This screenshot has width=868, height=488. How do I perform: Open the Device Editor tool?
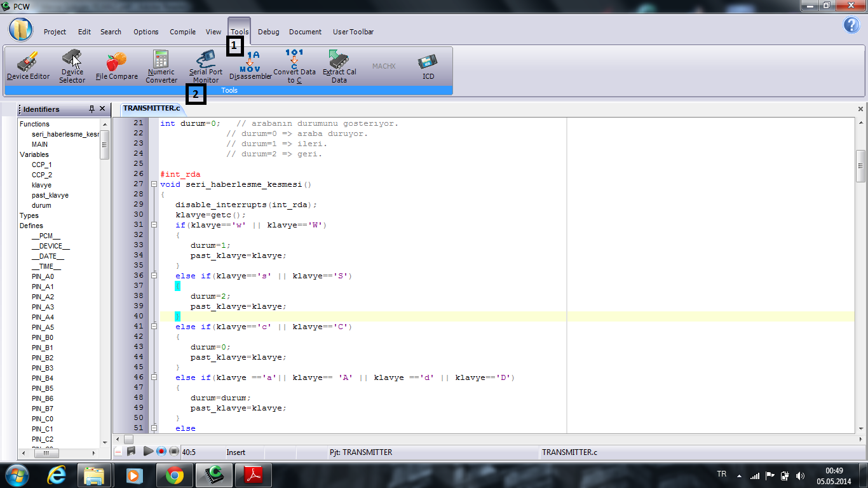[x=28, y=66]
